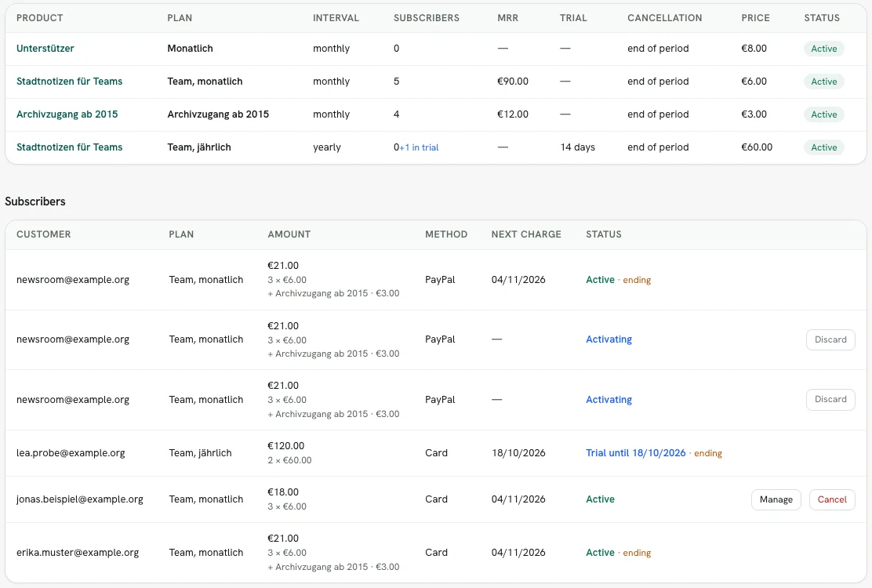Cancel jonas.beispiel@example.org subscription
This screenshot has height=588, width=872.
[x=832, y=499]
